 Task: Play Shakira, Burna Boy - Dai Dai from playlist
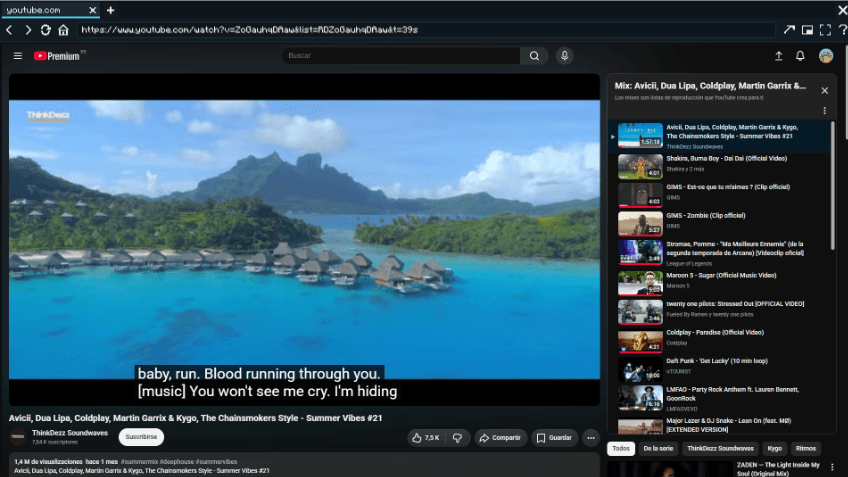tap(719, 166)
